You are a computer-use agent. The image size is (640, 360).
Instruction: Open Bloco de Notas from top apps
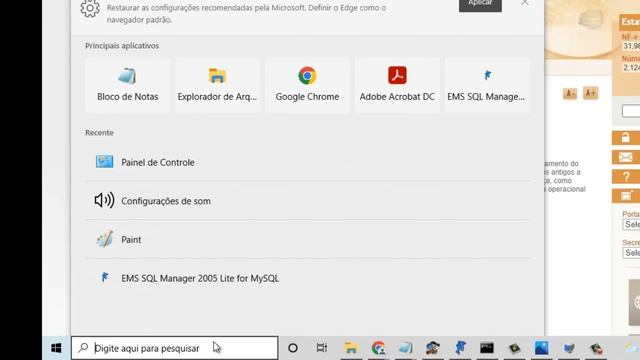pos(127,85)
